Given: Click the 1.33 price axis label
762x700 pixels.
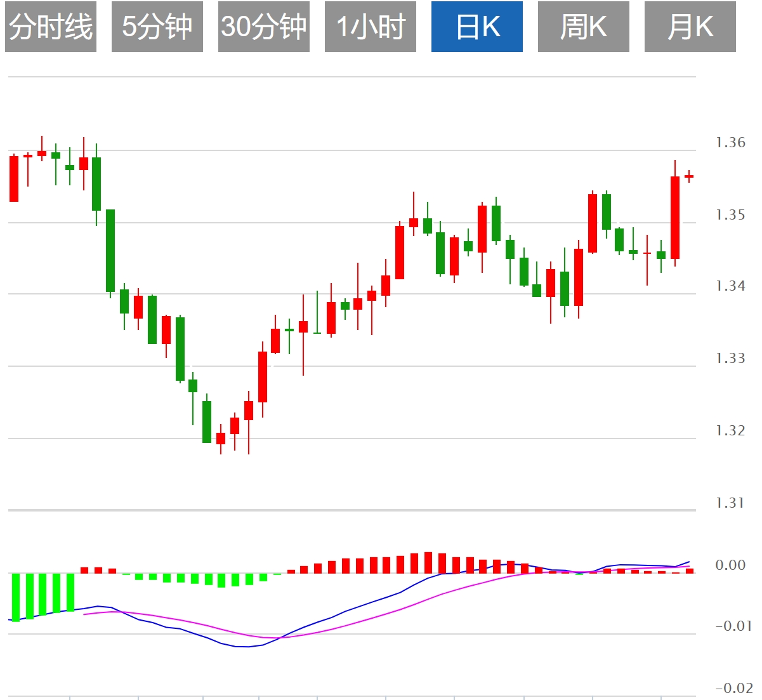Looking at the screenshot, I should pyautogui.click(x=730, y=359).
